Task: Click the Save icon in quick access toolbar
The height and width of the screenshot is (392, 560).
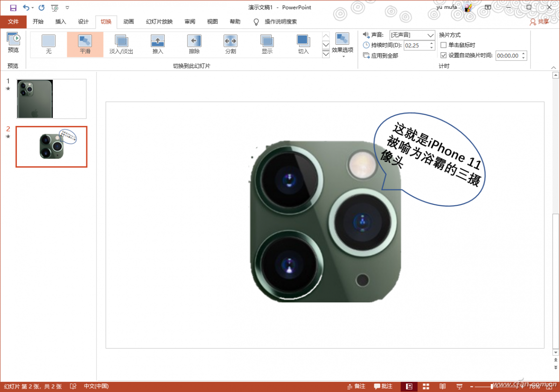Action: tap(13, 7)
